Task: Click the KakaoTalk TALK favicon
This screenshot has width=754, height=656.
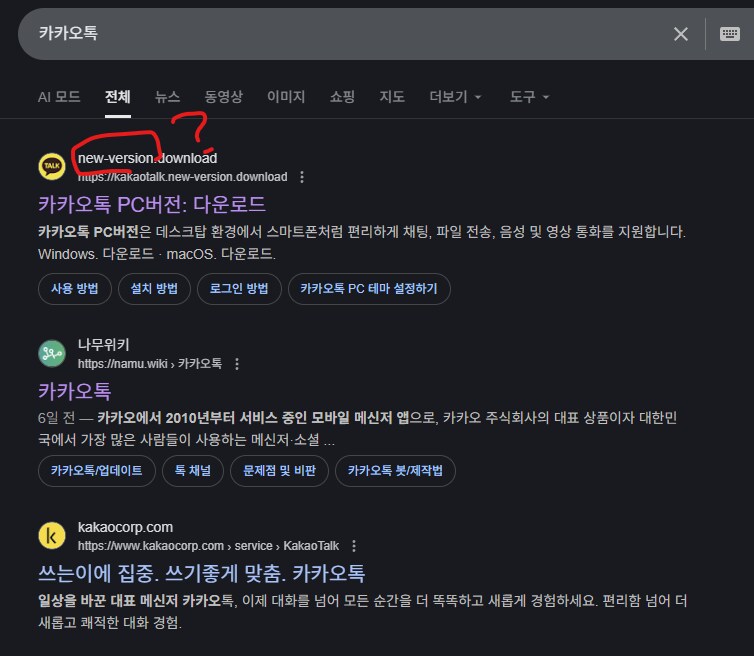Action: (52, 166)
